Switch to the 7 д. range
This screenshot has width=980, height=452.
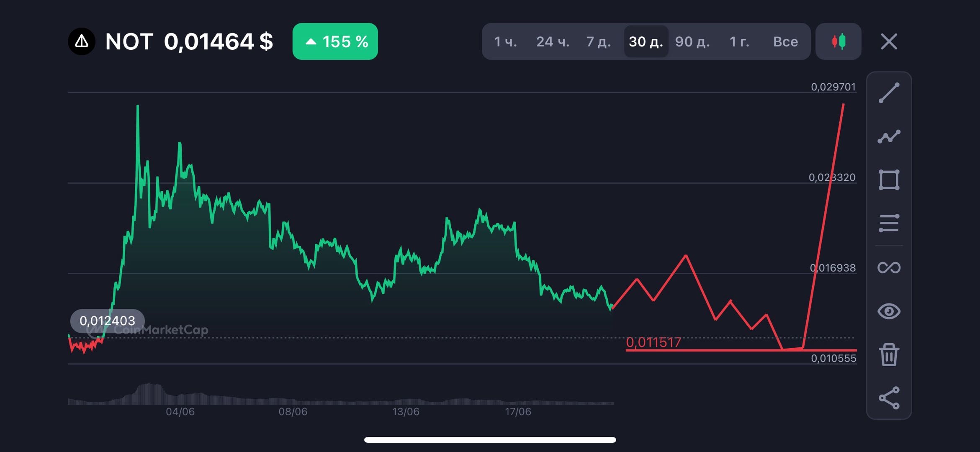point(599,41)
